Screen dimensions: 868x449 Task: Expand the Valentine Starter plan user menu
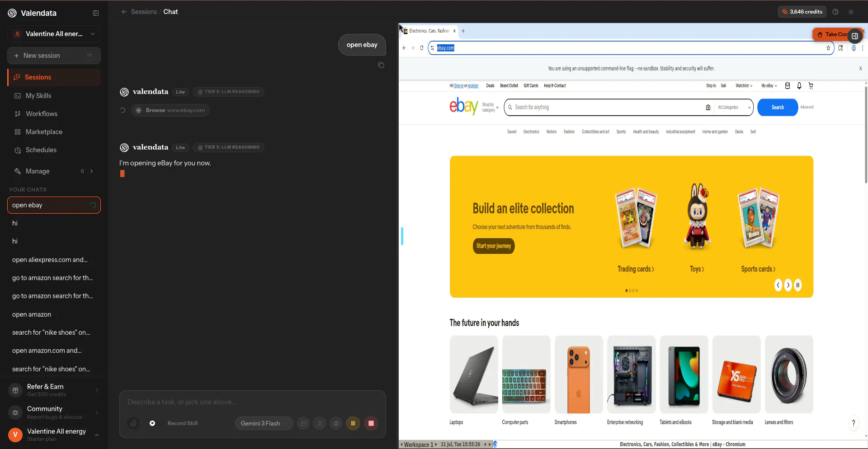[x=54, y=435]
